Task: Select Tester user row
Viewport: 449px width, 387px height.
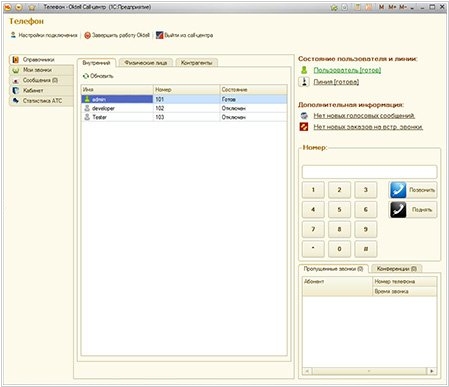Action: pyautogui.click(x=184, y=117)
